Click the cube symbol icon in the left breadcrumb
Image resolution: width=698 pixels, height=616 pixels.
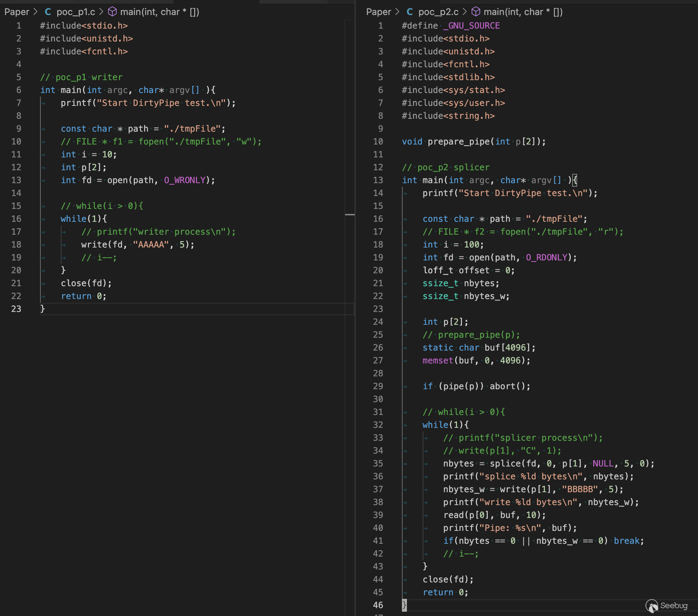click(x=112, y=12)
